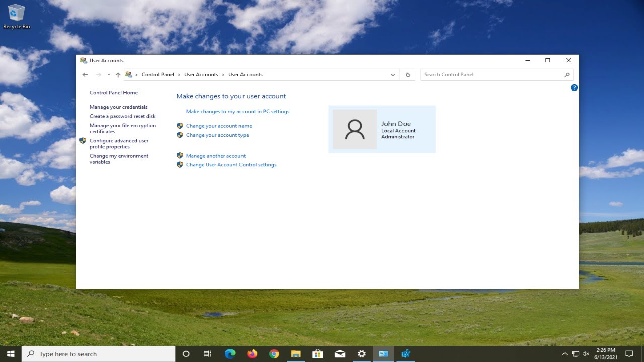Open the last pinned taskbar app icon

coord(406,354)
